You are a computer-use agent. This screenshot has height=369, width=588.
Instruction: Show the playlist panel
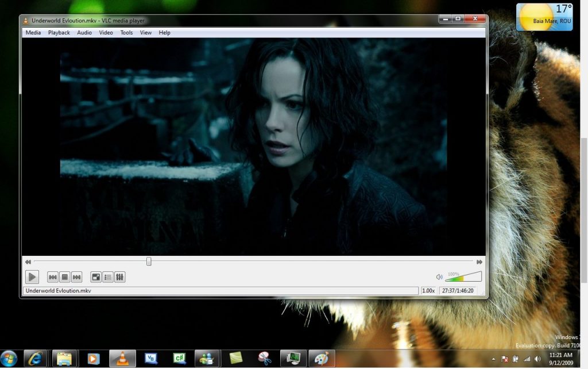tap(108, 278)
